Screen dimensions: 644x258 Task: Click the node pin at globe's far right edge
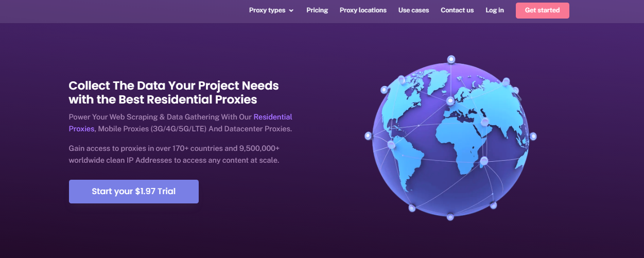[x=533, y=136]
